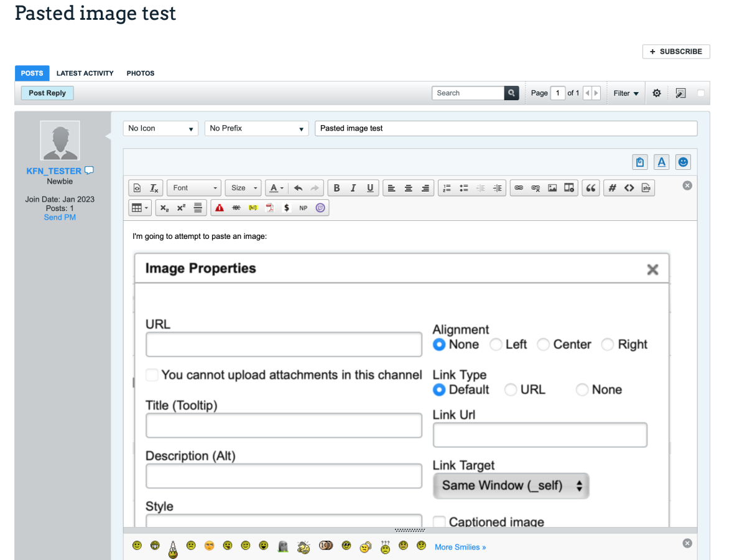
Task: Apply italic formatting
Action: [353, 188]
